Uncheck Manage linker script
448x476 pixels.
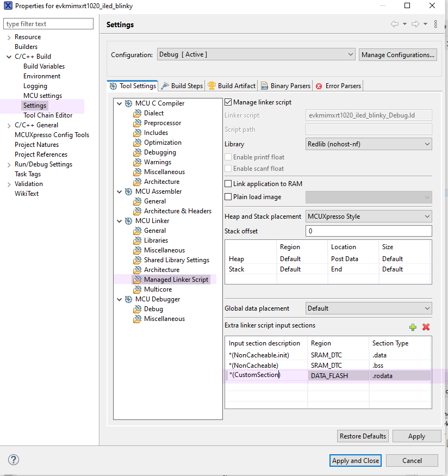pyautogui.click(x=228, y=102)
